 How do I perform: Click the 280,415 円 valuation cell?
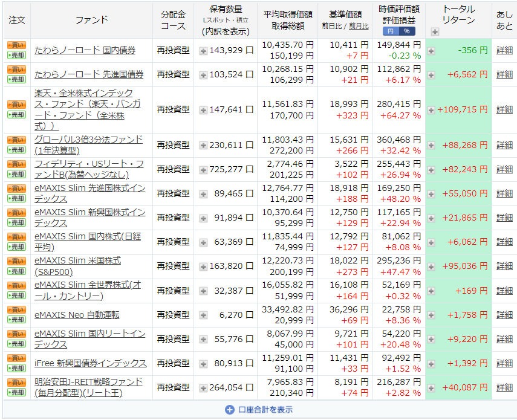pos(399,104)
